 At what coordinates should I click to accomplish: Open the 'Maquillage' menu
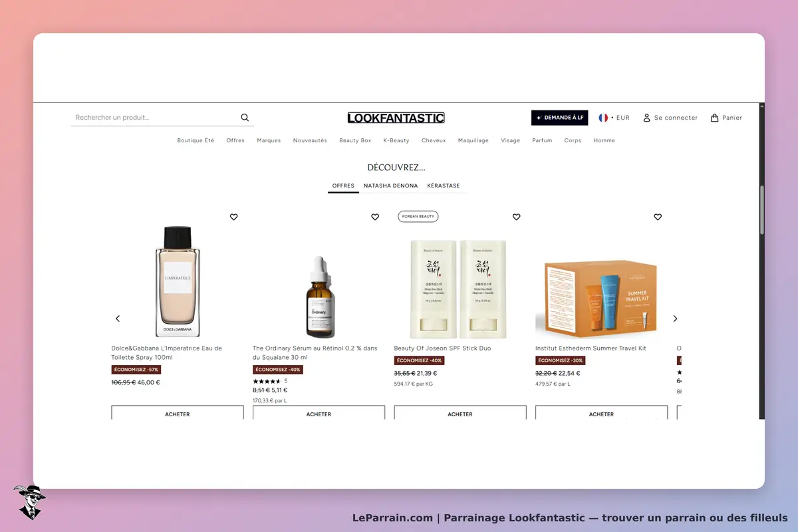pos(473,140)
